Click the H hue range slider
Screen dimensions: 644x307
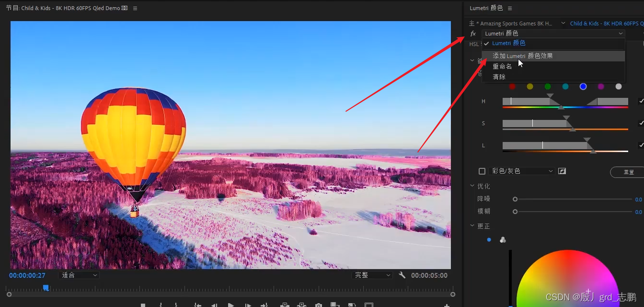tap(565, 102)
